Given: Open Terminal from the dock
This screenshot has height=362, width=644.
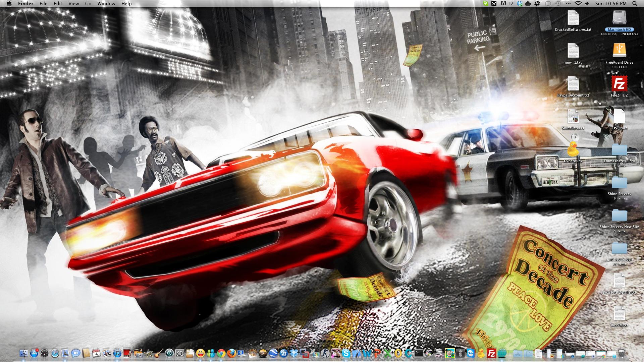Looking at the screenshot, I should (x=419, y=353).
